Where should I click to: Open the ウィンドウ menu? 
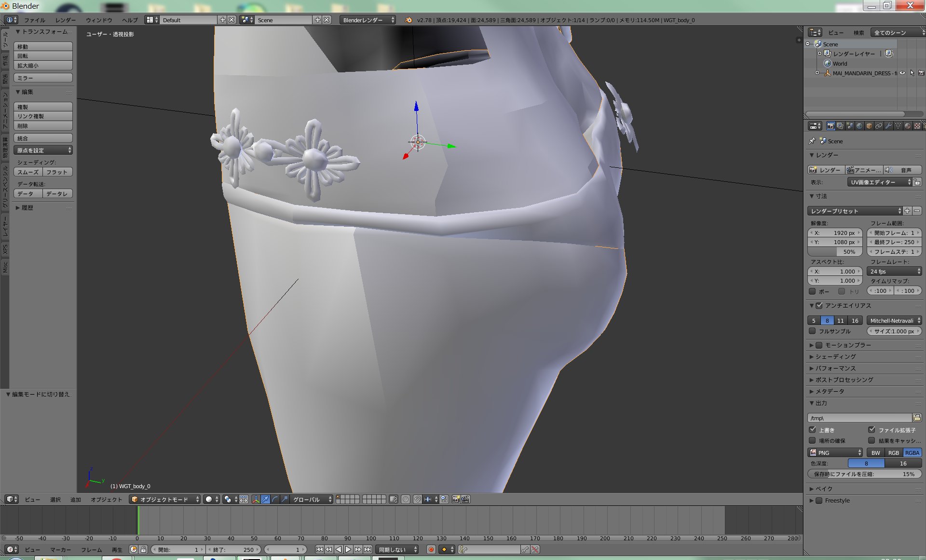point(99,20)
